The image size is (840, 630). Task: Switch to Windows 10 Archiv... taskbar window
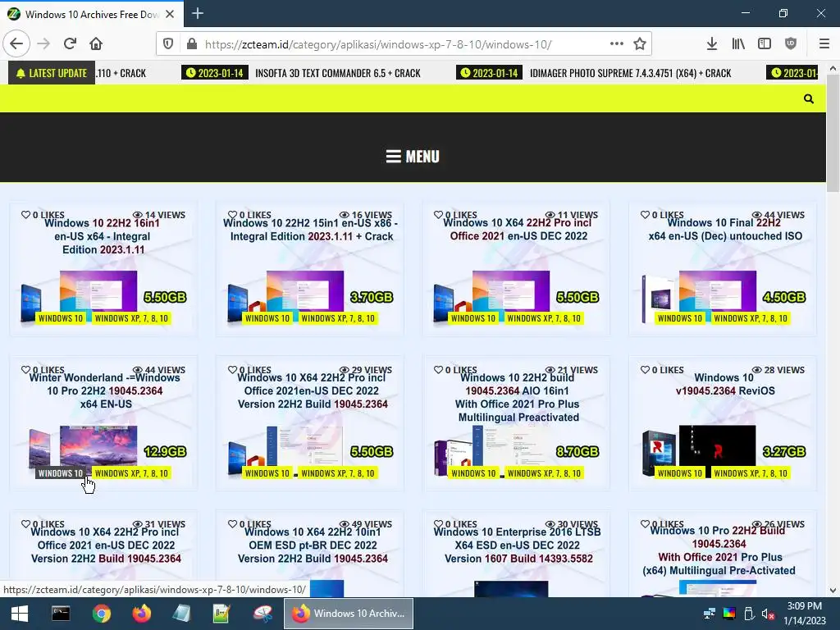click(x=348, y=614)
